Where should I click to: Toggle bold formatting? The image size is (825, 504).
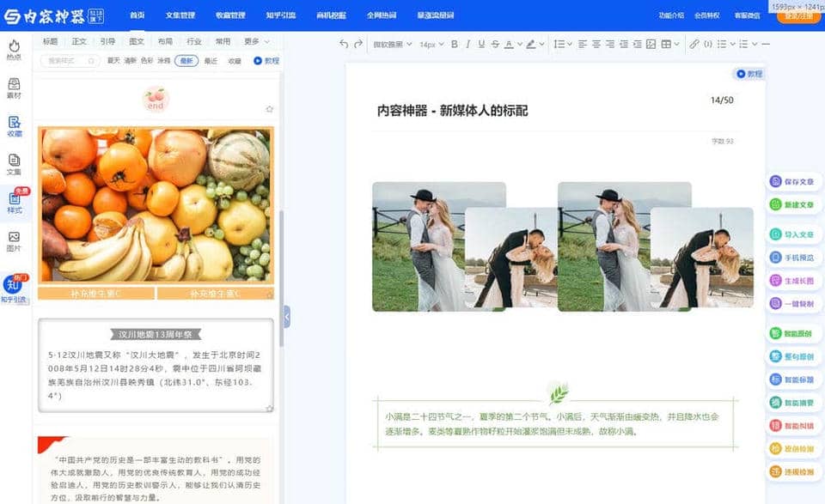pyautogui.click(x=455, y=44)
